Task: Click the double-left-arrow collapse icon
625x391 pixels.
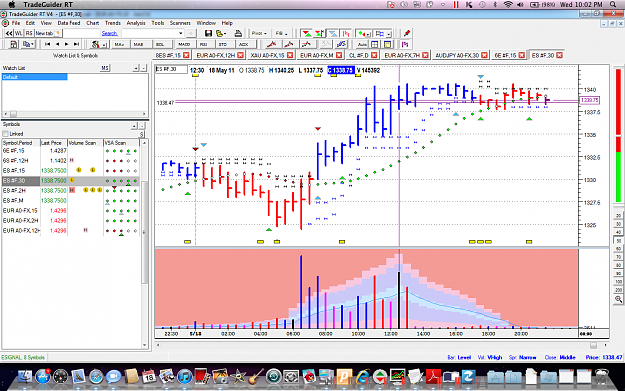Action: [x=9, y=33]
